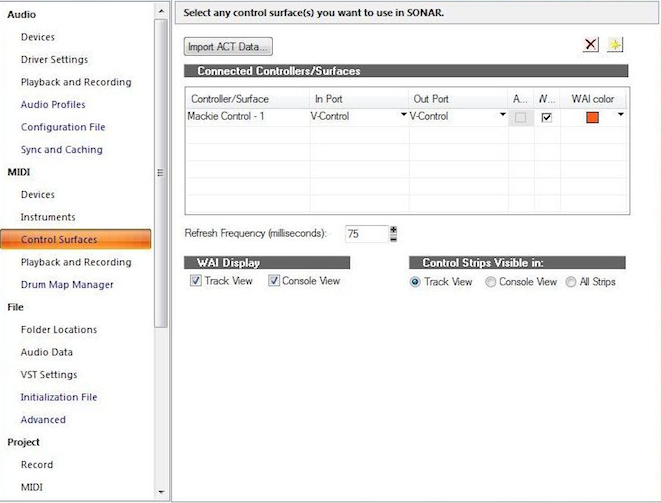This screenshot has width=661, height=503.
Task: Click the Import ACT Data button
Action: coord(229,47)
